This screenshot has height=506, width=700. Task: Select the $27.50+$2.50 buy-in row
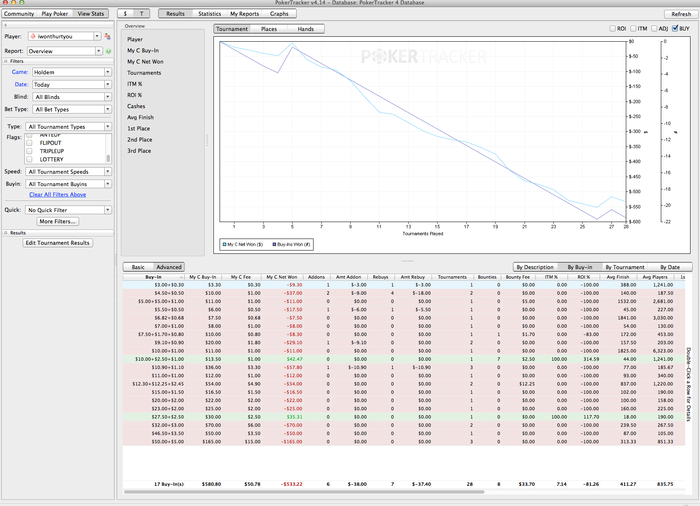click(x=404, y=417)
